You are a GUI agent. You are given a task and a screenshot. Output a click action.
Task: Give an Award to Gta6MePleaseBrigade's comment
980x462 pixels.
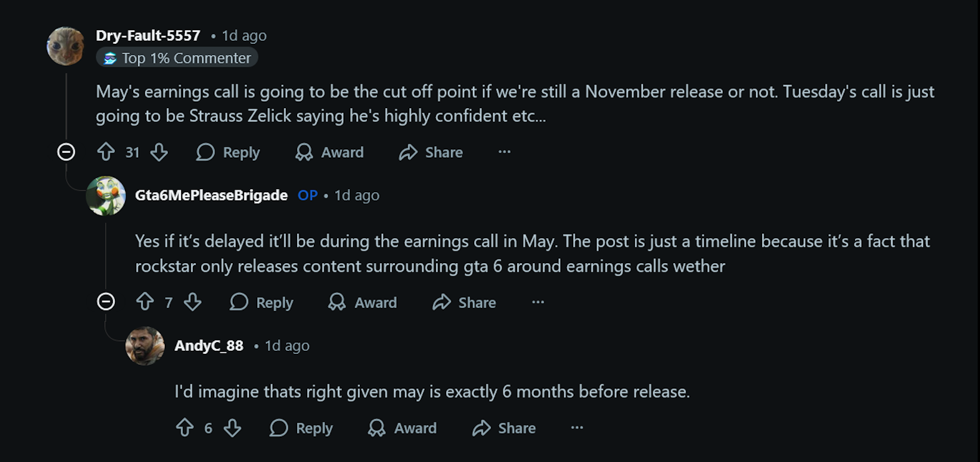[x=362, y=302]
